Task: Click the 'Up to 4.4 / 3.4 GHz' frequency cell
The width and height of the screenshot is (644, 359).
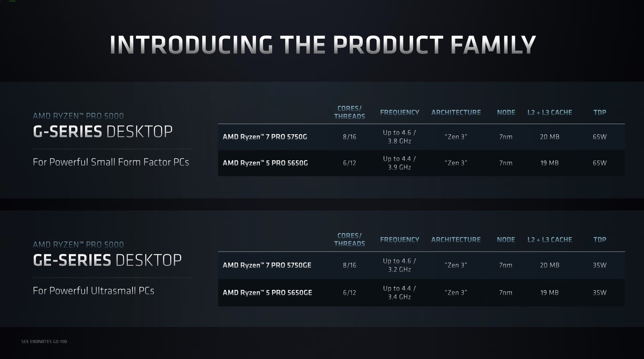Action: (x=399, y=293)
